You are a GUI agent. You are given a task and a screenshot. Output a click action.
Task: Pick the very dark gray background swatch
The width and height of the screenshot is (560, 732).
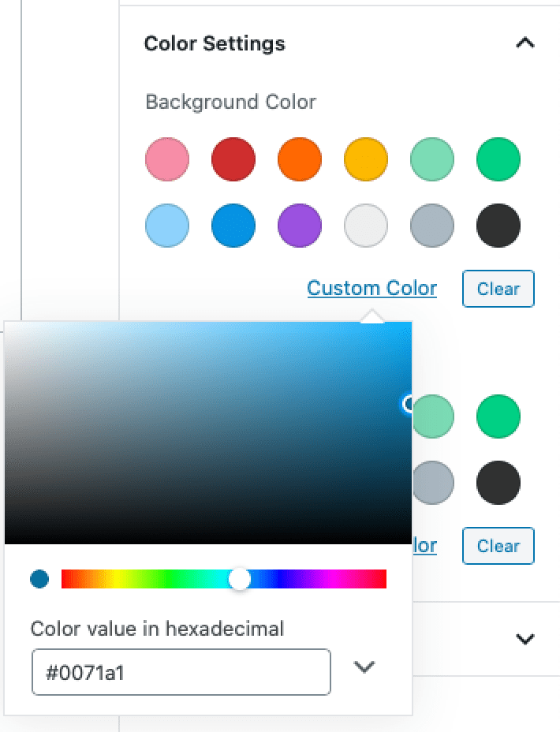coord(498,226)
